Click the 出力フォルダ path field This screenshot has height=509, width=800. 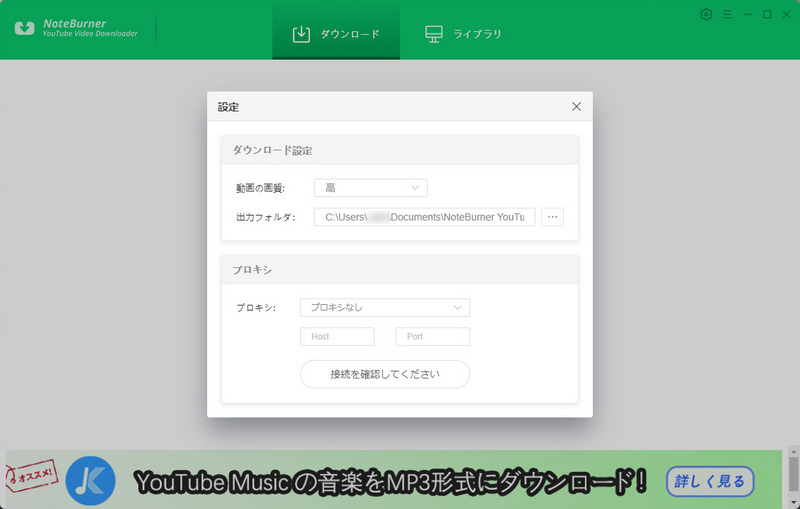coord(424,217)
